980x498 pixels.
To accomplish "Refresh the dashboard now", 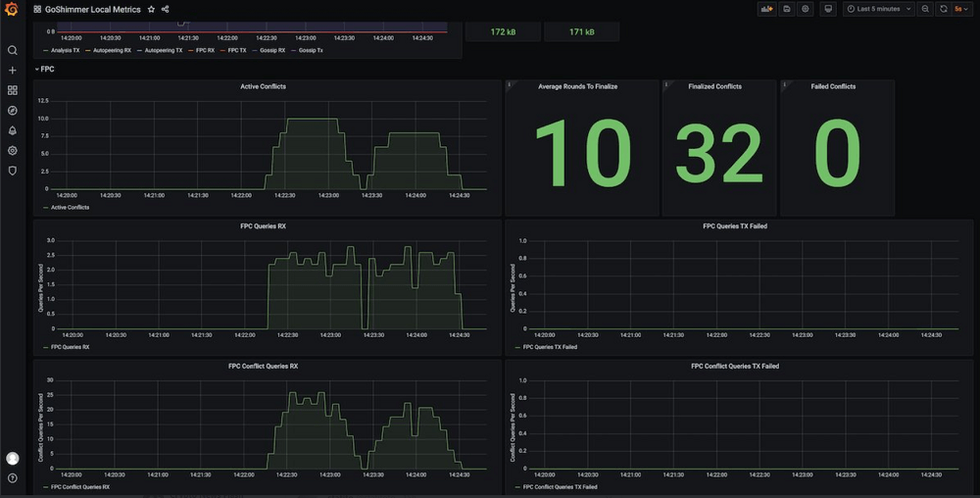I will point(944,9).
